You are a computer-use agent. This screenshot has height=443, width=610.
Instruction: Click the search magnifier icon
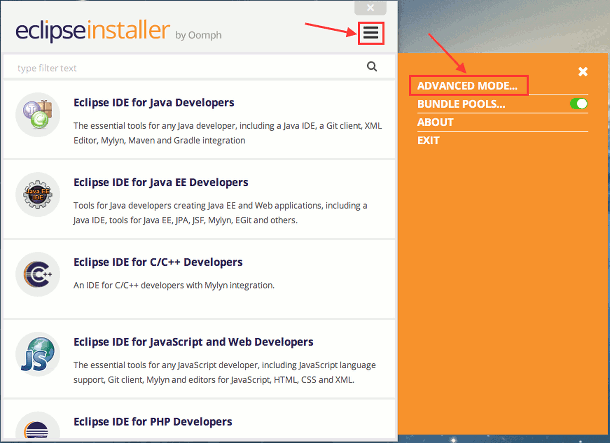point(372,67)
